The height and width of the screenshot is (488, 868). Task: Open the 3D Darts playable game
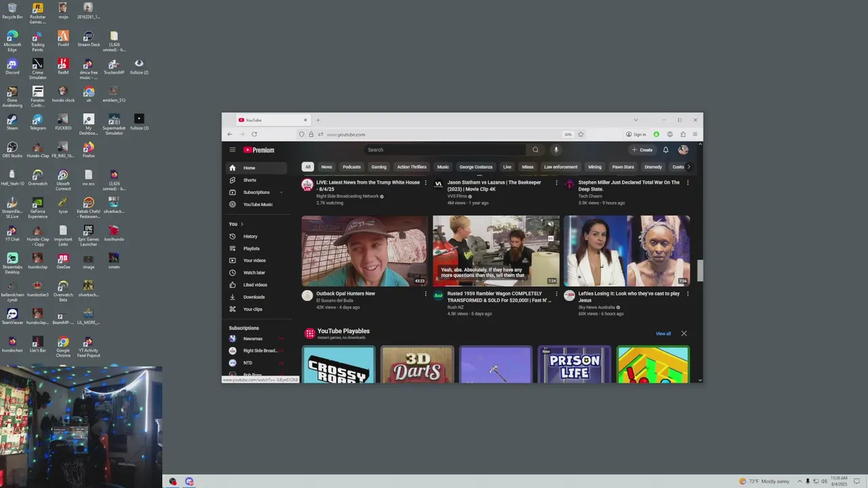(x=417, y=365)
